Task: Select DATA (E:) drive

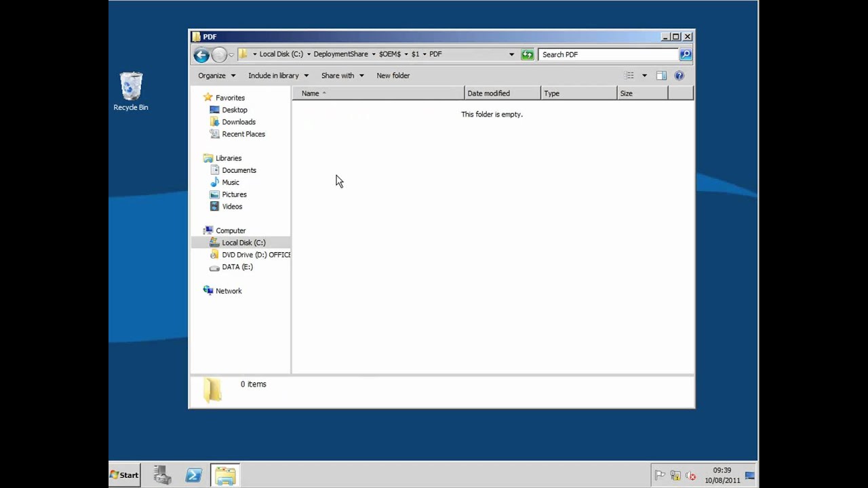Action: [237, 267]
